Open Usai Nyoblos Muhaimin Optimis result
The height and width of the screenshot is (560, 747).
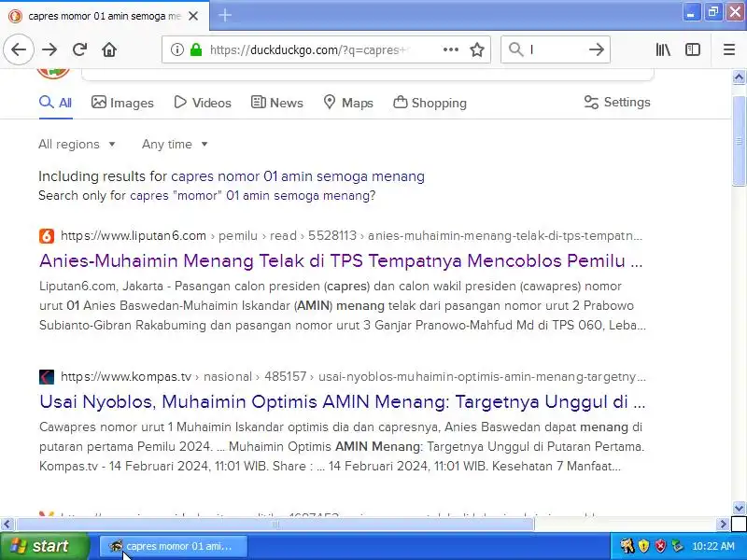(343, 402)
